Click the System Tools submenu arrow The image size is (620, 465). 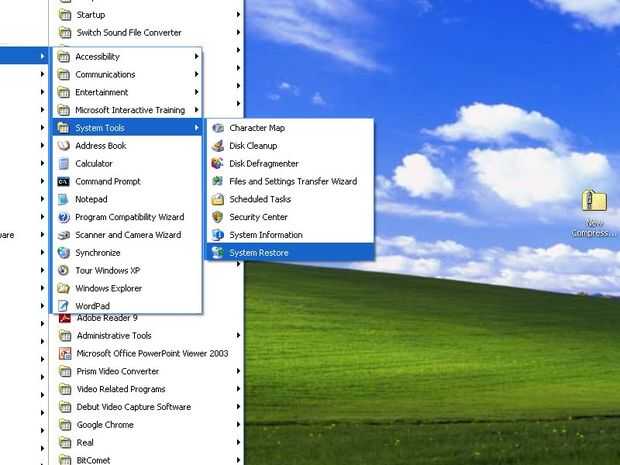click(196, 128)
